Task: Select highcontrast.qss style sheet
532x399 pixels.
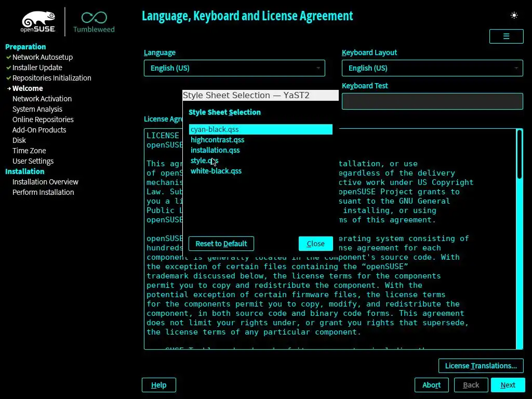Action: pyautogui.click(x=261, y=140)
